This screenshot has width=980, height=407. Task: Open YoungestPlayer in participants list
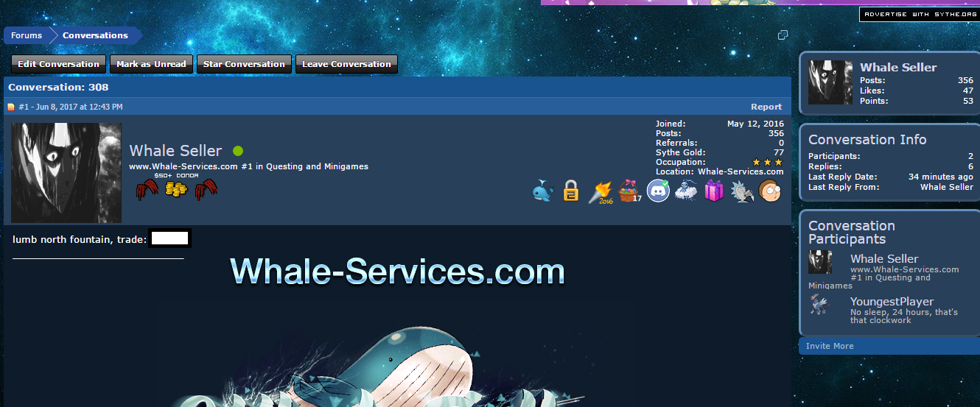[x=892, y=301]
